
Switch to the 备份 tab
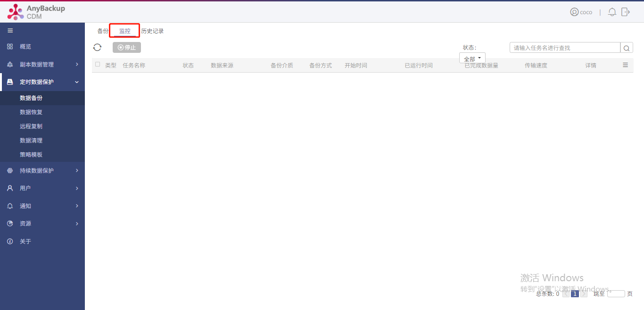[103, 31]
